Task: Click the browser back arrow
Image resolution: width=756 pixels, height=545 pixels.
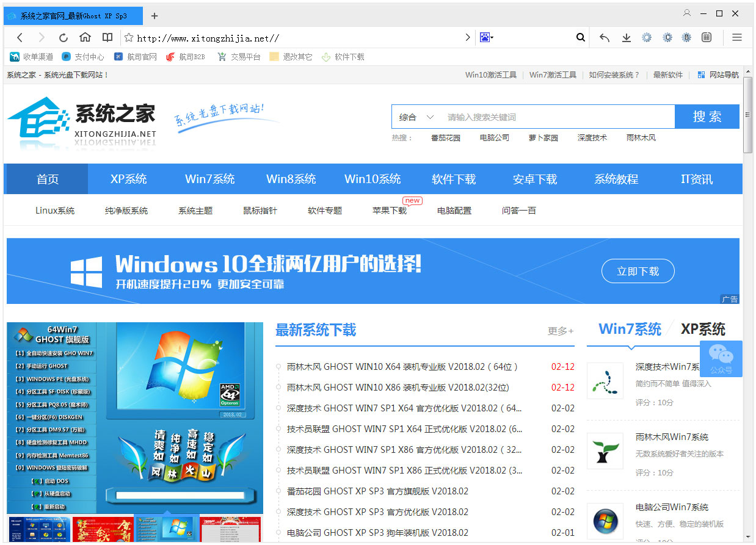Action: [x=20, y=38]
